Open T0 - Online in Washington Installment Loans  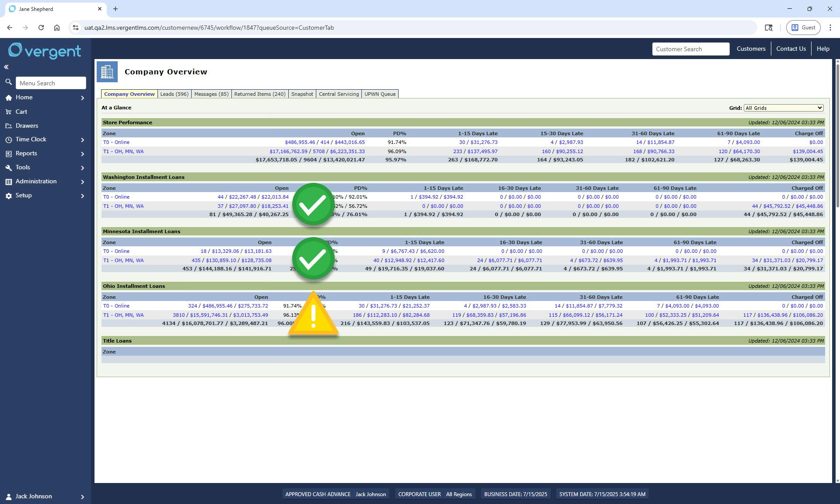pyautogui.click(x=116, y=197)
